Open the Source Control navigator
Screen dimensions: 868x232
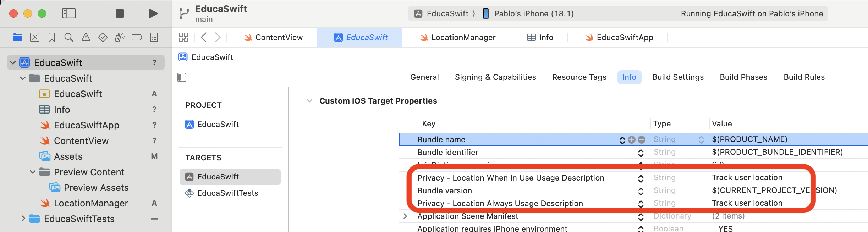click(x=35, y=37)
